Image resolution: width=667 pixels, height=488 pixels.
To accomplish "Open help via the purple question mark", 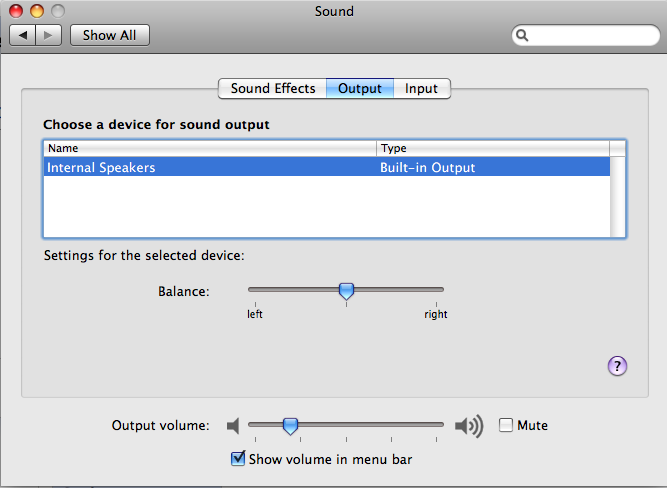I will tap(617, 366).
